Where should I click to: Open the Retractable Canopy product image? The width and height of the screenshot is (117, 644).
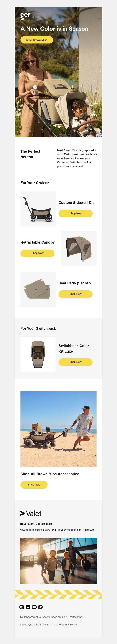79,248
